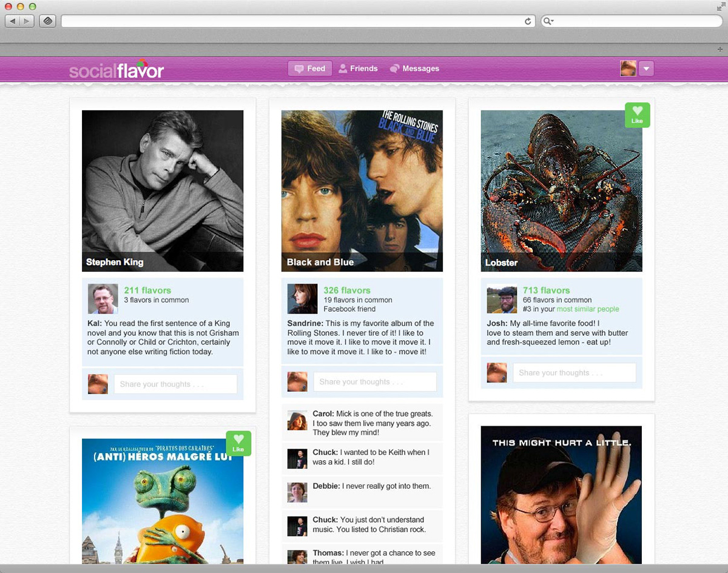Viewport: 728px width, 573px height.
Task: Open Sandrine's 326 flavors link
Action: (347, 290)
